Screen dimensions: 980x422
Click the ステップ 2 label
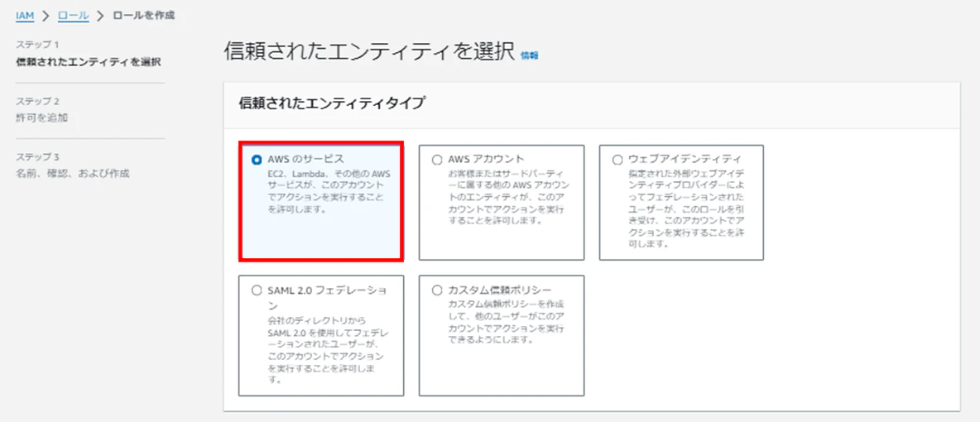37,101
